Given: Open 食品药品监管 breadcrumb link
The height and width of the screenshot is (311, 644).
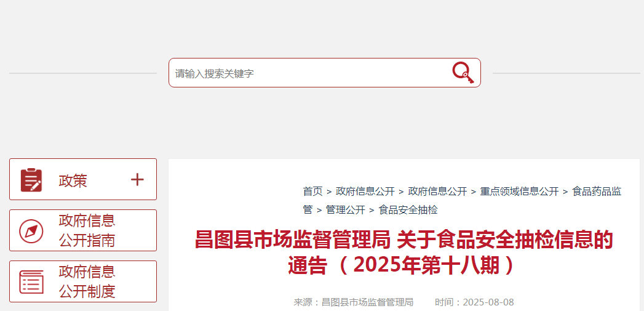Looking at the screenshot, I should [463, 200].
